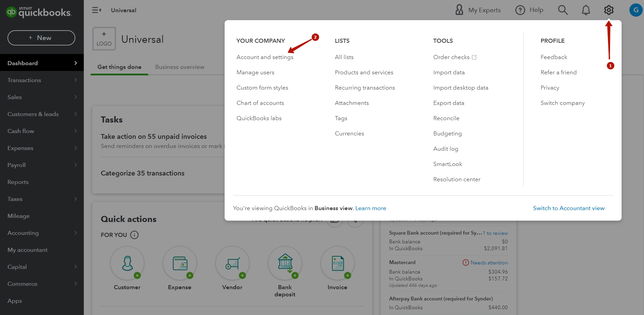This screenshot has width=644, height=315.
Task: Open Chart of accounts
Action: click(260, 103)
